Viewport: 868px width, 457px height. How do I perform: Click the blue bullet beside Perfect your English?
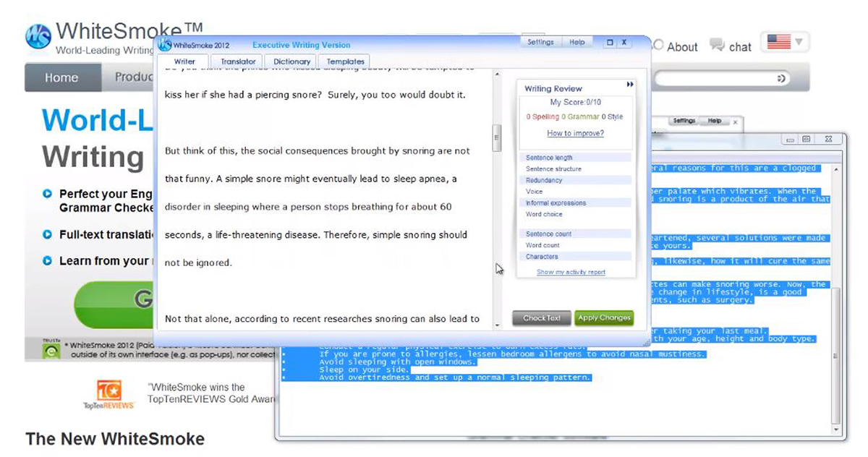[48, 194]
